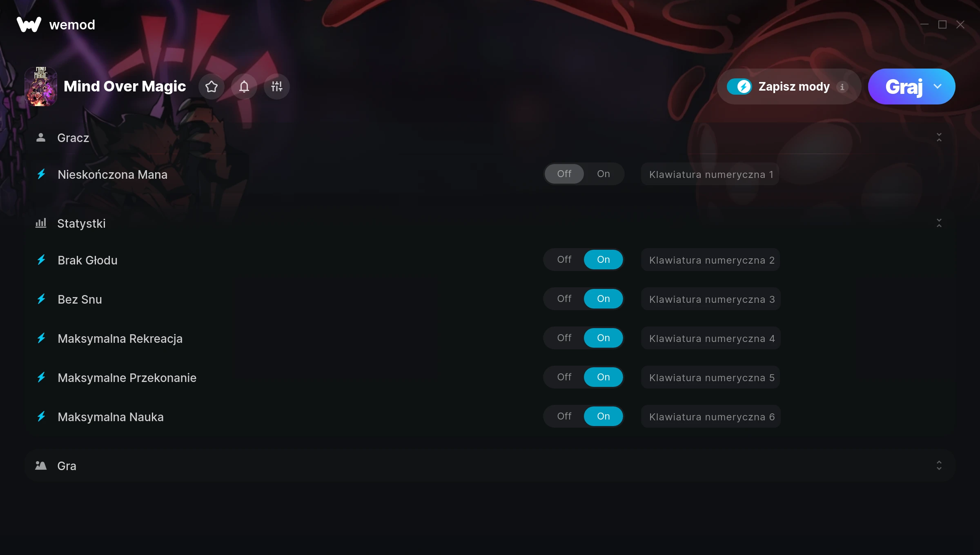
Task: Click the Zapisz mody info icon
Action: [x=842, y=87]
